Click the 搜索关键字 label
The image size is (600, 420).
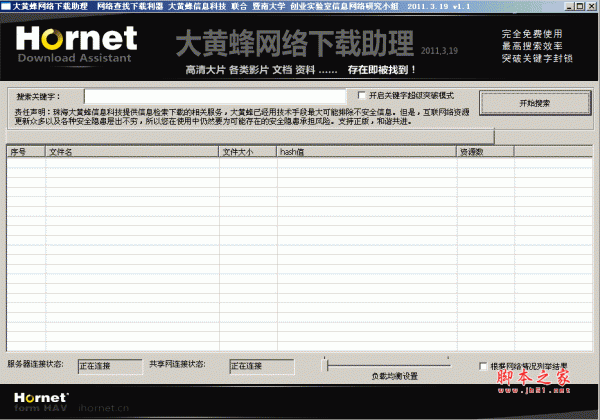click(x=38, y=97)
